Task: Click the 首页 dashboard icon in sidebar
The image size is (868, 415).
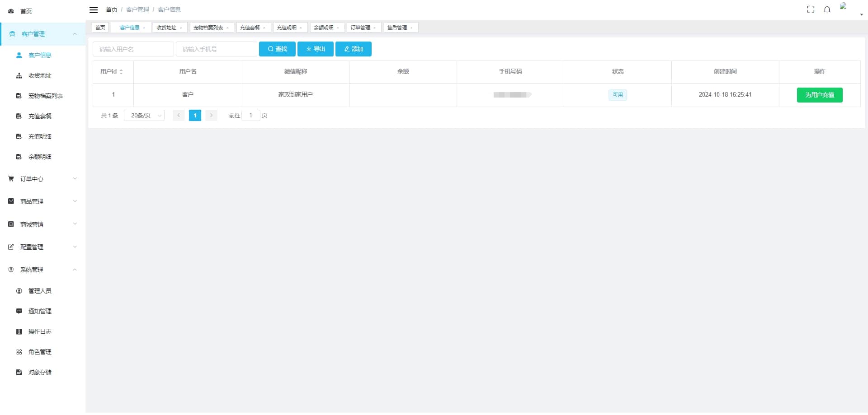Action: click(11, 11)
